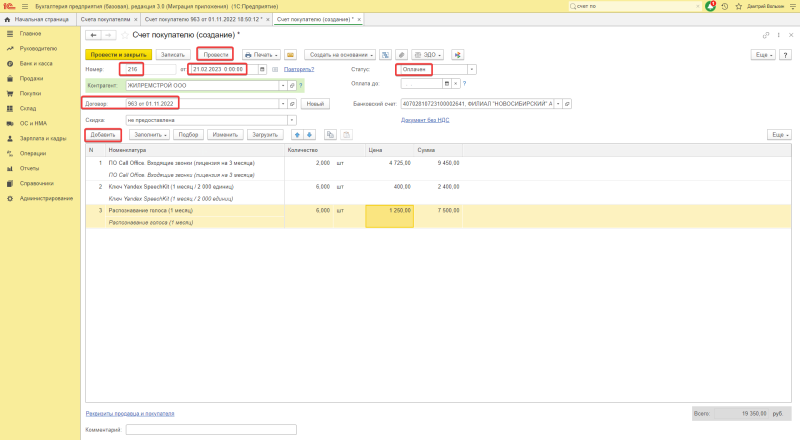Copy selected rows icon in table toolbar
Image resolution: width=800 pixels, height=440 pixels.
point(330,135)
